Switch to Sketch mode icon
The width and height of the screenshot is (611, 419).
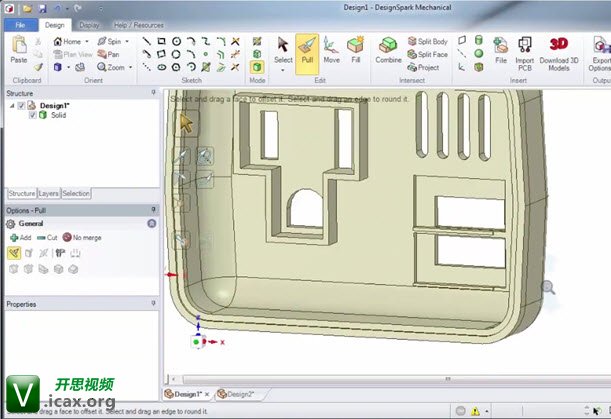257,41
